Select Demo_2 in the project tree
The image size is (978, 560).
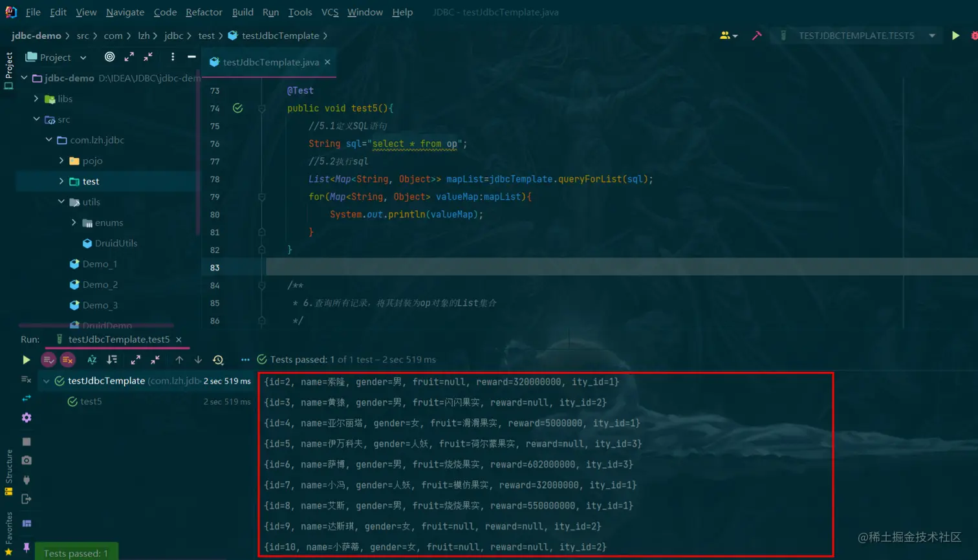tap(100, 285)
